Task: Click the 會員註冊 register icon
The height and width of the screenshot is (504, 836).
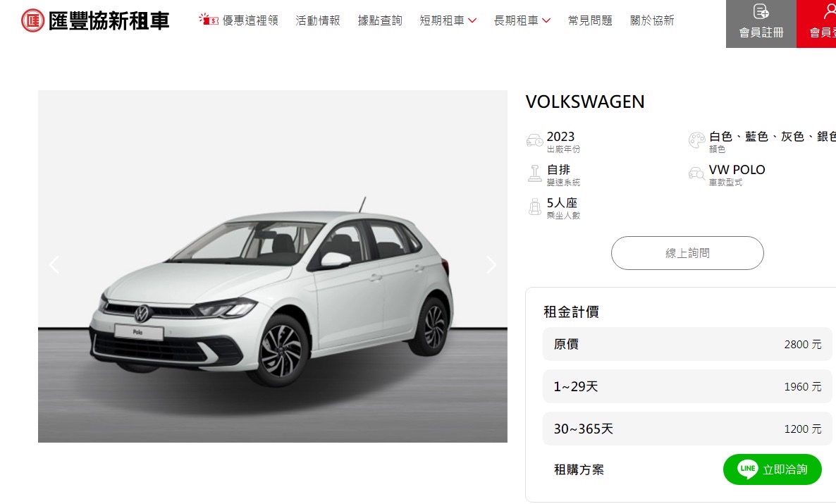Action: [x=761, y=11]
